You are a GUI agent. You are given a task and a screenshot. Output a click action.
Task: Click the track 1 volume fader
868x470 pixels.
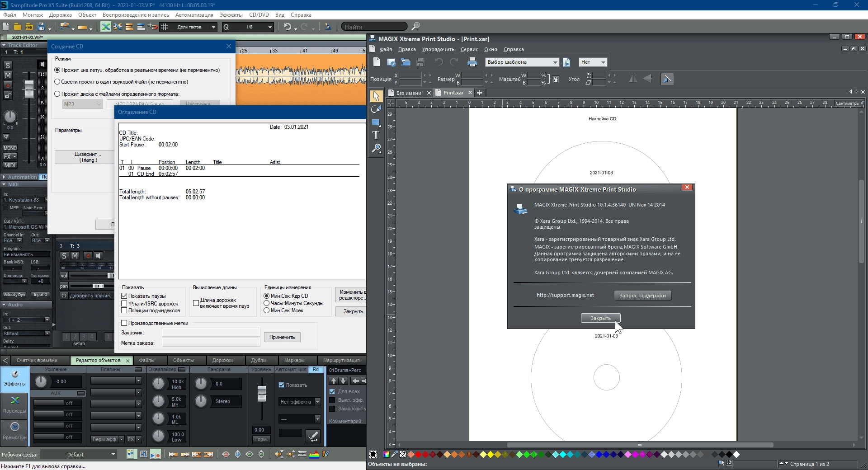(29, 89)
